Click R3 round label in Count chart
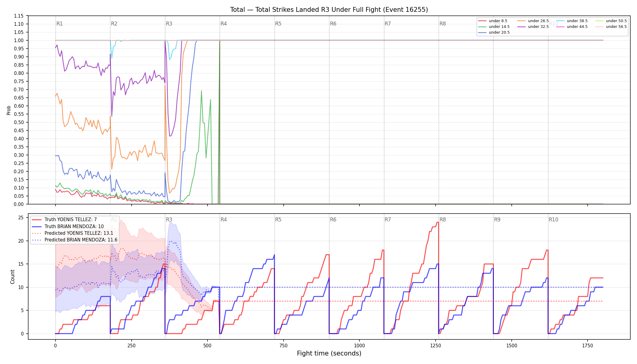637x364 pixels. 169,220
